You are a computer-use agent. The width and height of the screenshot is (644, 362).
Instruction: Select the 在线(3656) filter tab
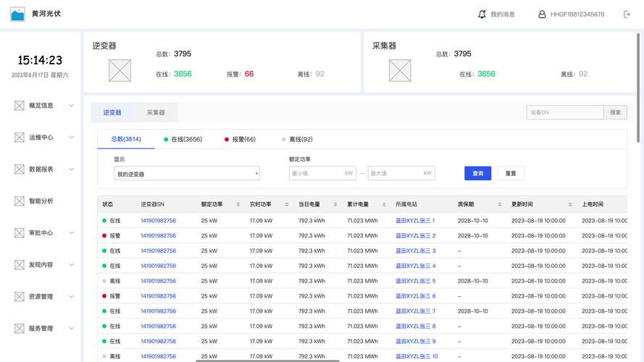click(183, 140)
